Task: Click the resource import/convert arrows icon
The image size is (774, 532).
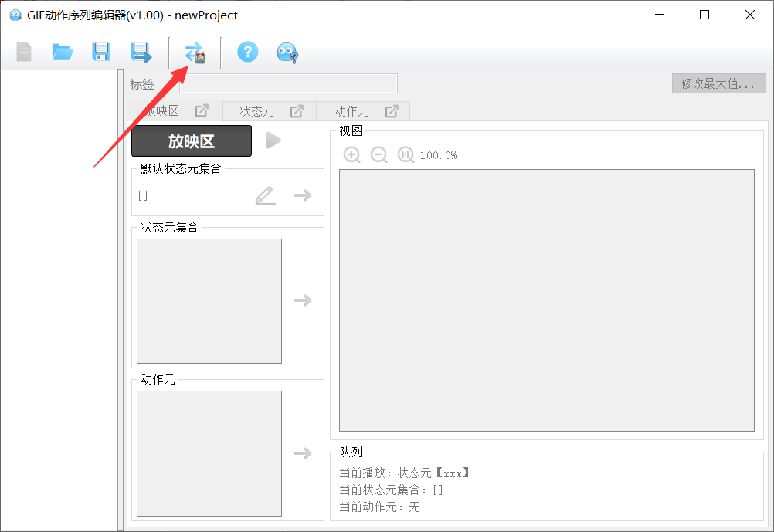Action: [195, 53]
